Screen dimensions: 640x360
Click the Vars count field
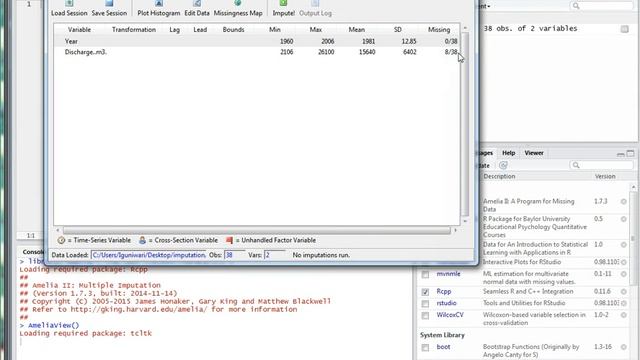[275, 255]
